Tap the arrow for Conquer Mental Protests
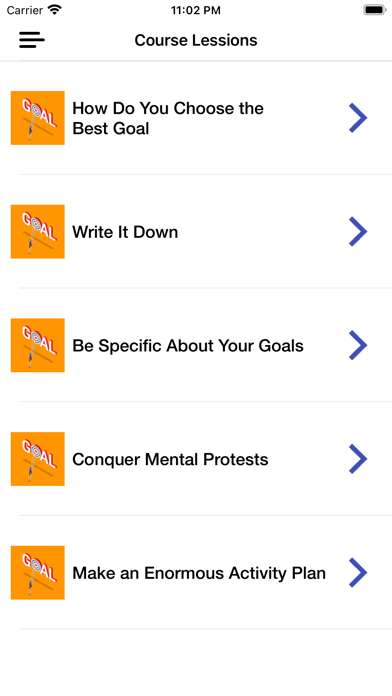This screenshot has width=392, height=696. click(x=358, y=459)
